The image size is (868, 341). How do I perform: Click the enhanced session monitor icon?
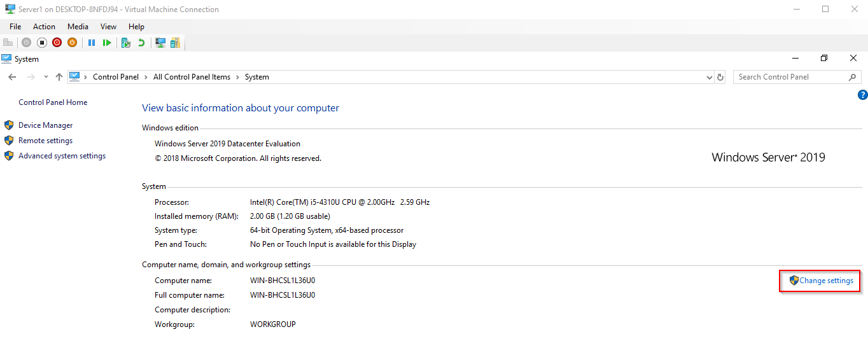pos(160,43)
